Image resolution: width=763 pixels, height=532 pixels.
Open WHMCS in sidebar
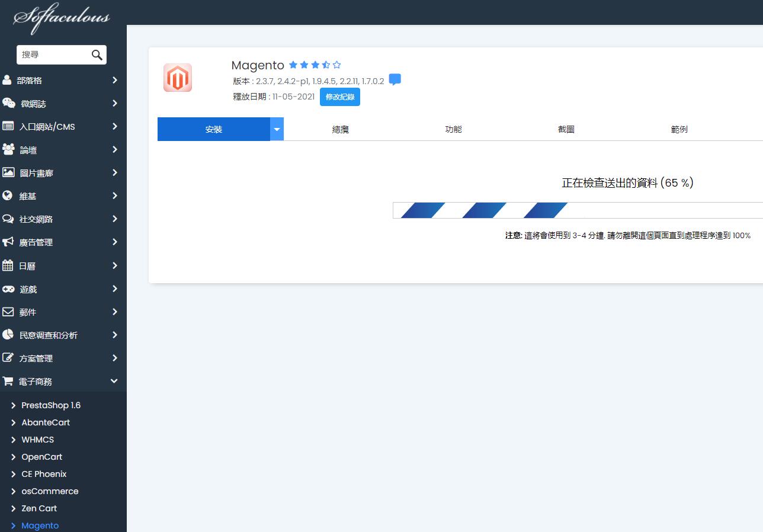point(38,440)
